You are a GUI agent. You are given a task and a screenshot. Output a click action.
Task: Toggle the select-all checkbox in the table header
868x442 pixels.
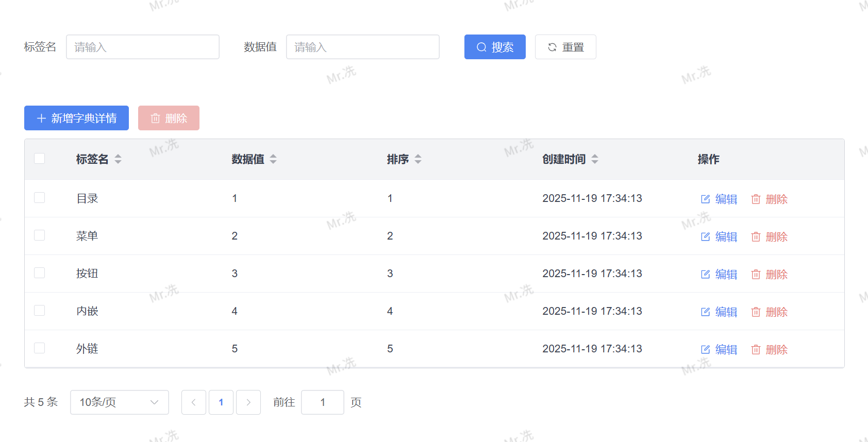[x=39, y=158]
